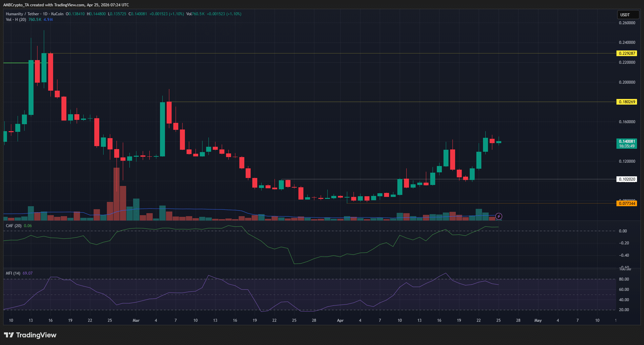
Task: Click the orange 0.077344 price level label
Action: click(x=627, y=203)
